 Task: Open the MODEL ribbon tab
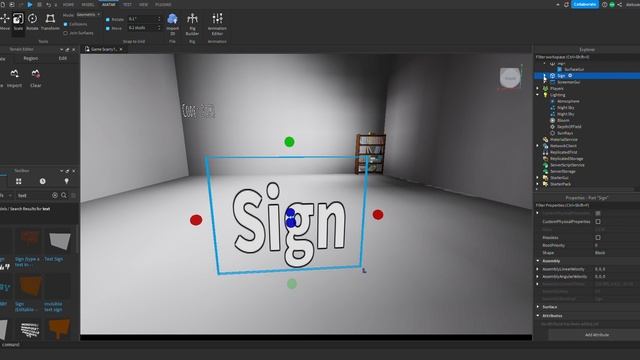click(x=88, y=4)
